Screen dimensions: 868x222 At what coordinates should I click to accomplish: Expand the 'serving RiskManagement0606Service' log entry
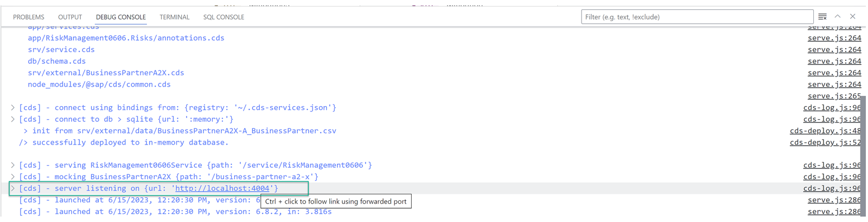(x=12, y=165)
